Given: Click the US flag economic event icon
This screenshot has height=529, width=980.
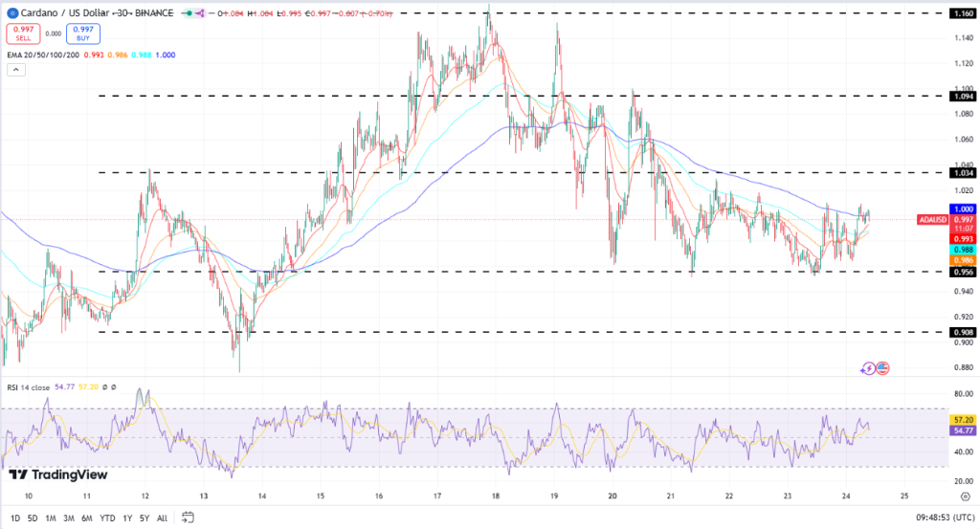Looking at the screenshot, I should [x=882, y=367].
